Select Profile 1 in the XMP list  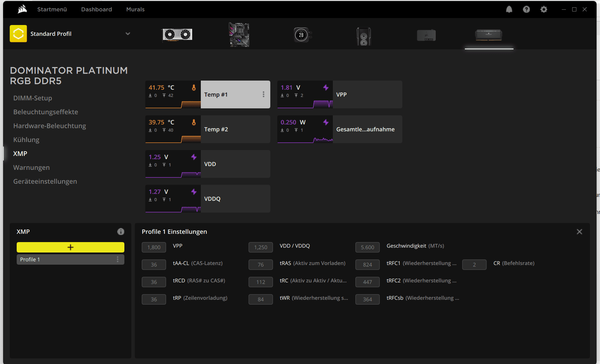[71, 259]
